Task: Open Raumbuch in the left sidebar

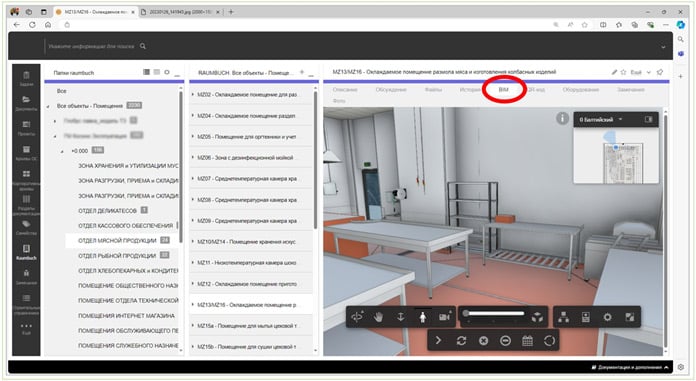Action: coord(26,251)
